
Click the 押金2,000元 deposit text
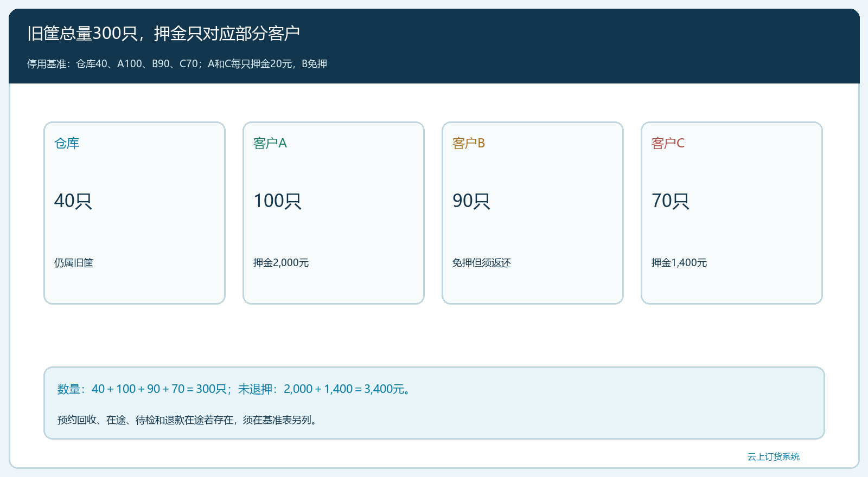[x=281, y=263]
